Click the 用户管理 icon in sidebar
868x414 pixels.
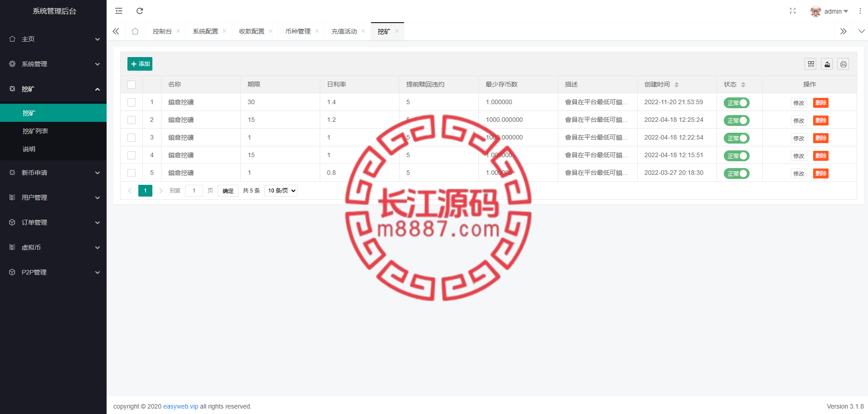coord(12,197)
